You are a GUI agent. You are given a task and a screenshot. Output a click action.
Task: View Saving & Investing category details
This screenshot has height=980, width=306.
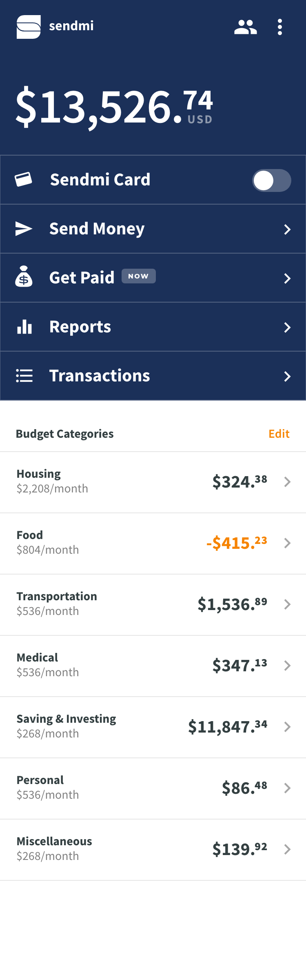(x=153, y=727)
